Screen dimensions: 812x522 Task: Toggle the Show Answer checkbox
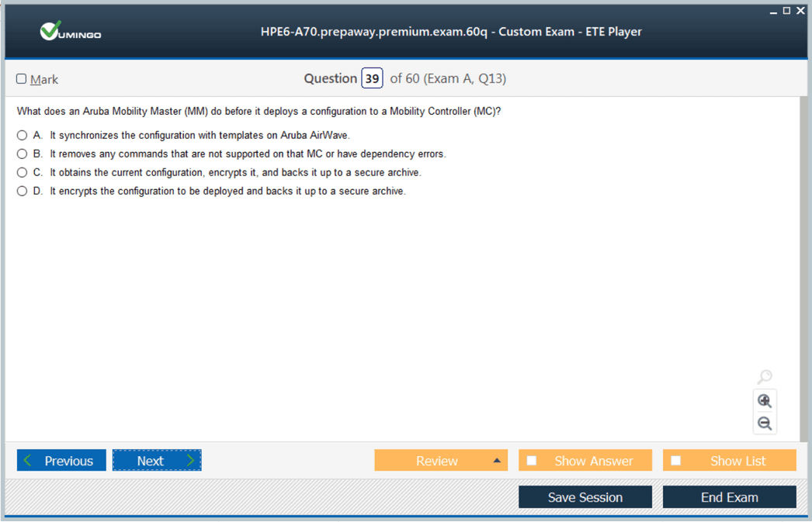pos(532,461)
